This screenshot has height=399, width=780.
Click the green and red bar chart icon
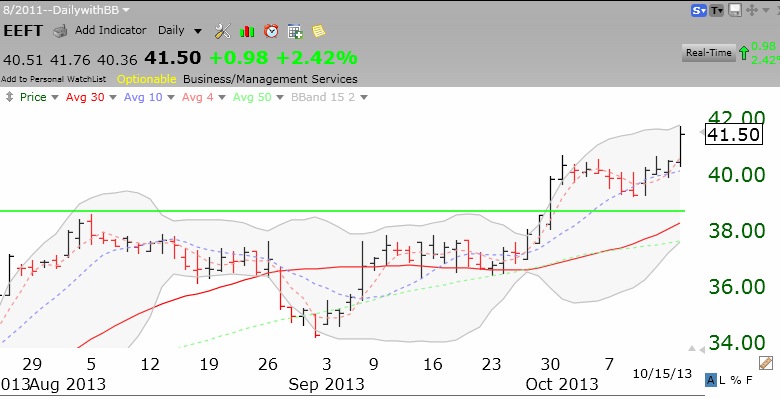click(x=247, y=31)
